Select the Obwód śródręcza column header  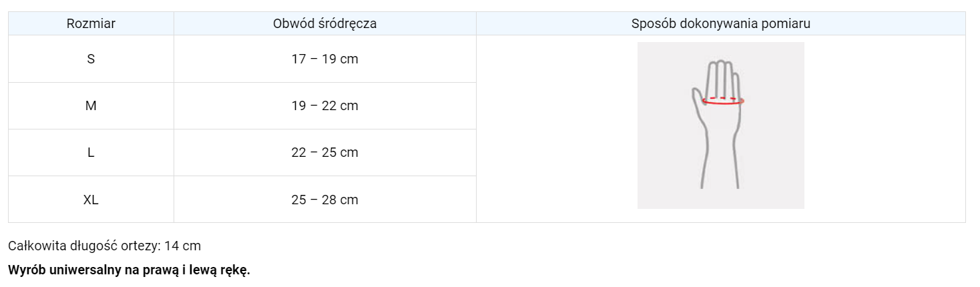324,24
